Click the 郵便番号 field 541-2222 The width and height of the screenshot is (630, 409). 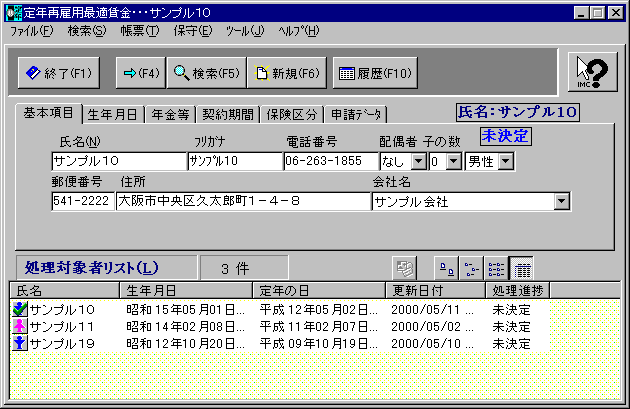click(x=83, y=201)
